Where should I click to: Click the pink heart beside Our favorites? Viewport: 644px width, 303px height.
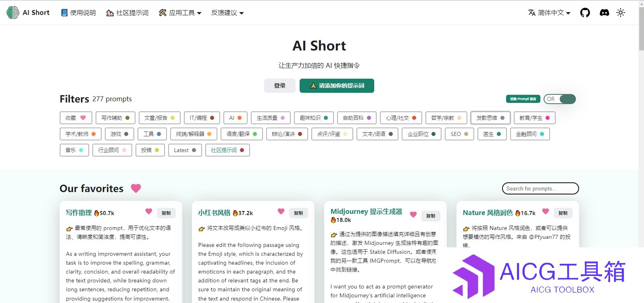(136, 188)
